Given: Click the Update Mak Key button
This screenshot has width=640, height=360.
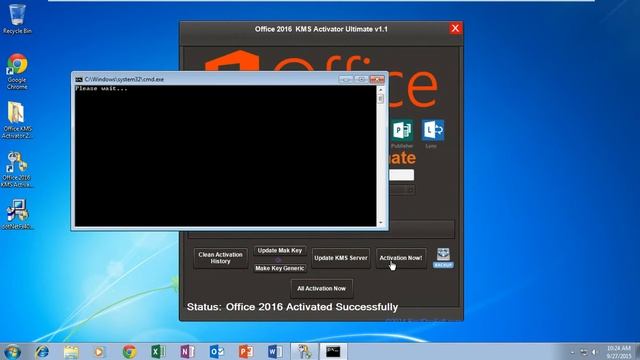Looking at the screenshot, I should tap(280, 251).
